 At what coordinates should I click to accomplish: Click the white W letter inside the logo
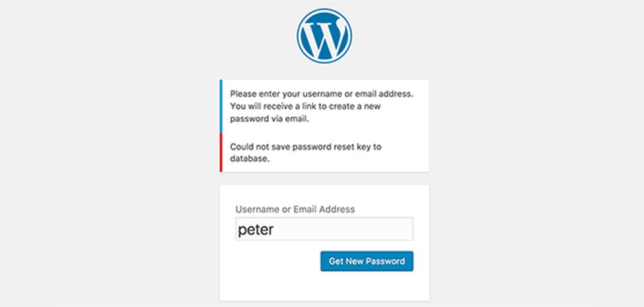point(324,38)
